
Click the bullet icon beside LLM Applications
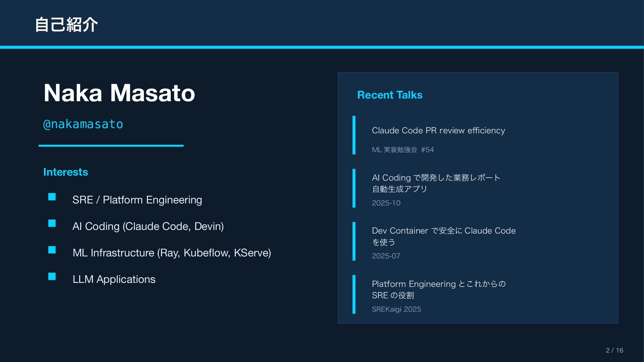tap(52, 276)
